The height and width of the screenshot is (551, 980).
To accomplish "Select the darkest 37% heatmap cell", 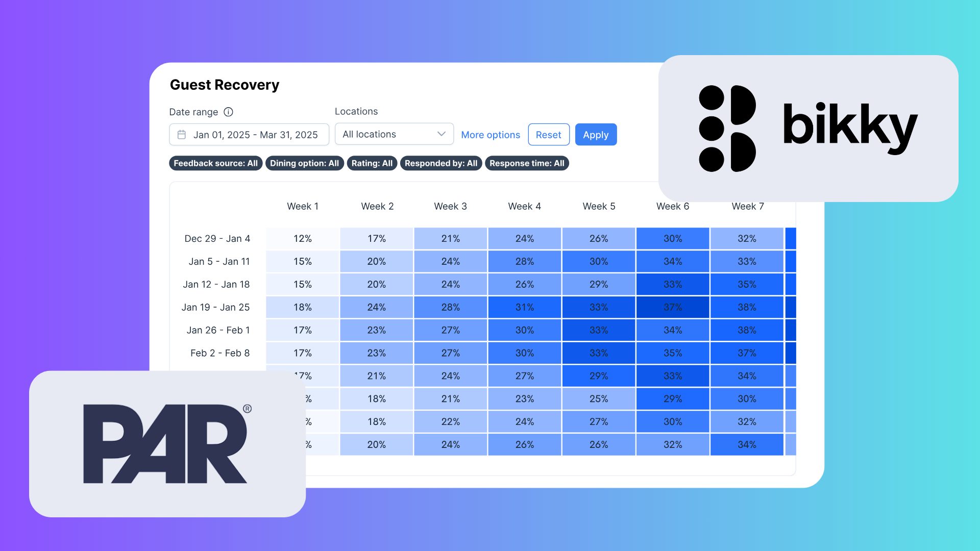I will click(672, 307).
